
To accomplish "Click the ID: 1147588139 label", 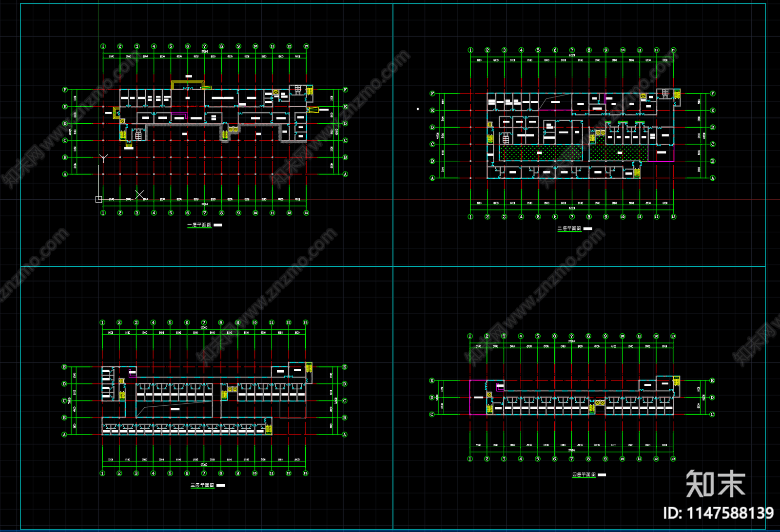I will [x=719, y=513].
